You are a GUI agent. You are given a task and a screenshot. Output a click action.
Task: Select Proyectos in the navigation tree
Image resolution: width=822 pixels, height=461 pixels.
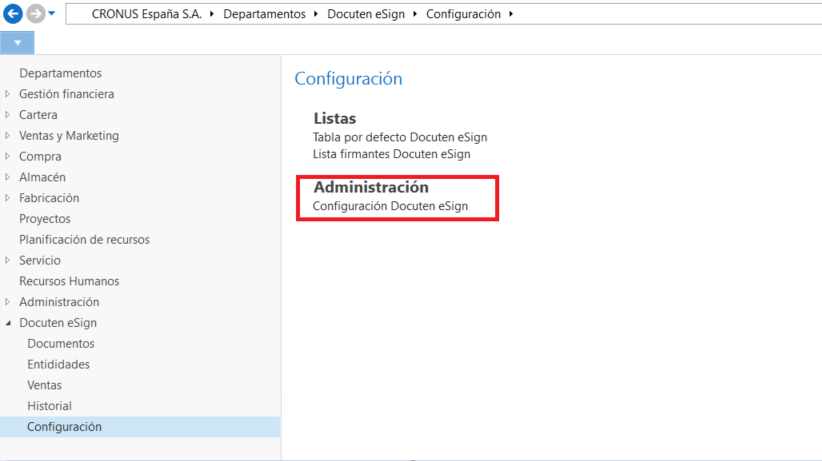click(x=45, y=219)
